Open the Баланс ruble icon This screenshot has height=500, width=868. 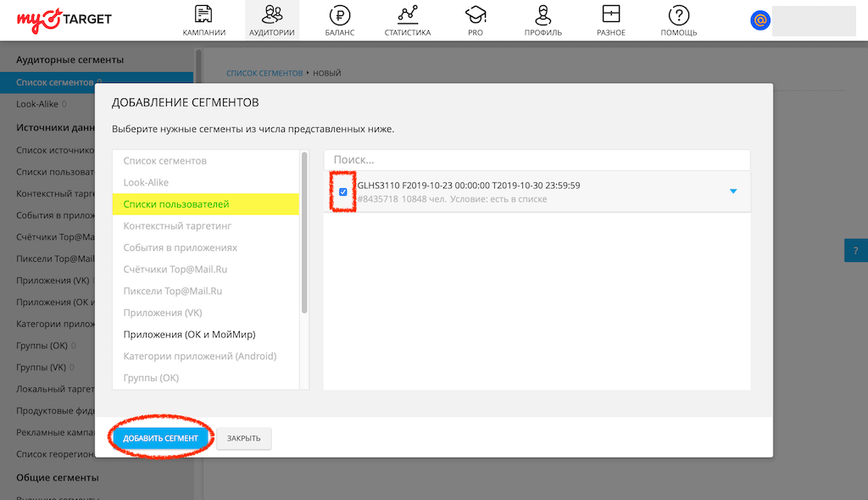click(339, 14)
